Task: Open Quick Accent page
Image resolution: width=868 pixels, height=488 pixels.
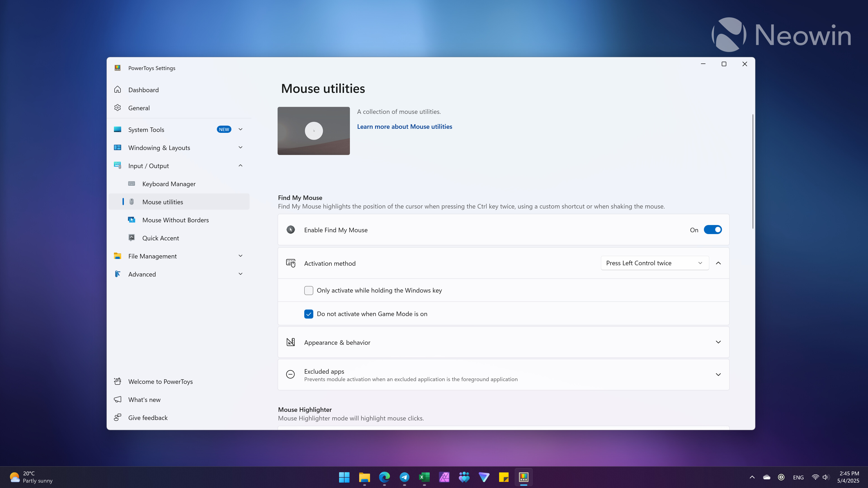Action: (x=179, y=238)
